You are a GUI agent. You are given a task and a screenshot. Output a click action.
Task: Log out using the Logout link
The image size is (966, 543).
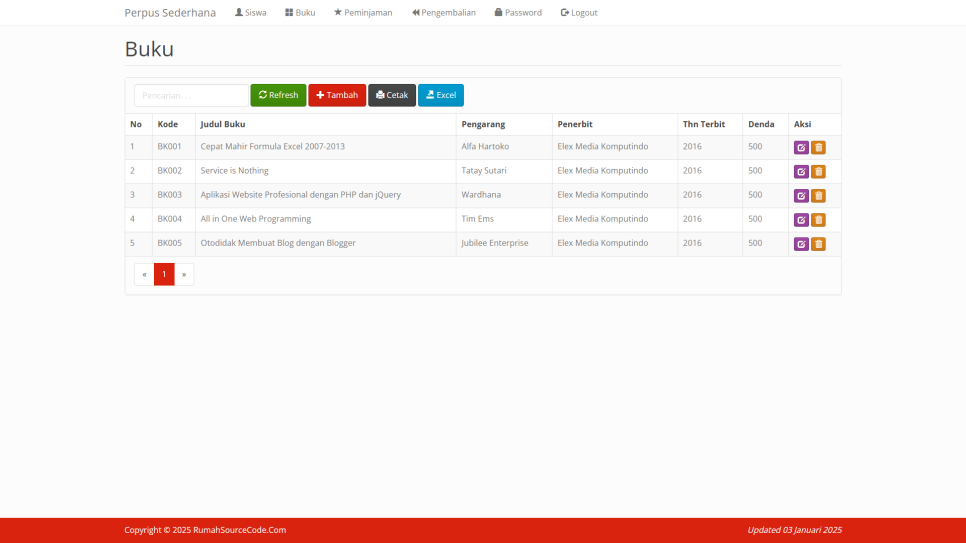coord(579,13)
